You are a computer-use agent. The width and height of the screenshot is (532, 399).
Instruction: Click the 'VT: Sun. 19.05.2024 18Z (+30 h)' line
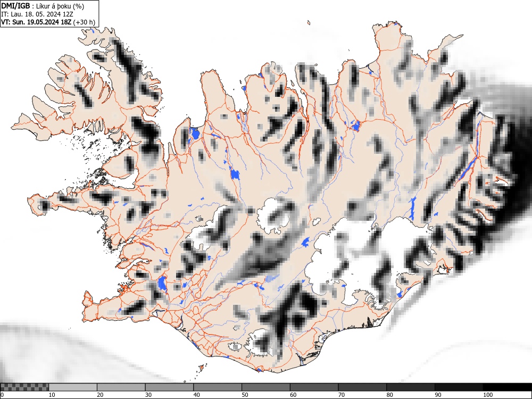48,22
